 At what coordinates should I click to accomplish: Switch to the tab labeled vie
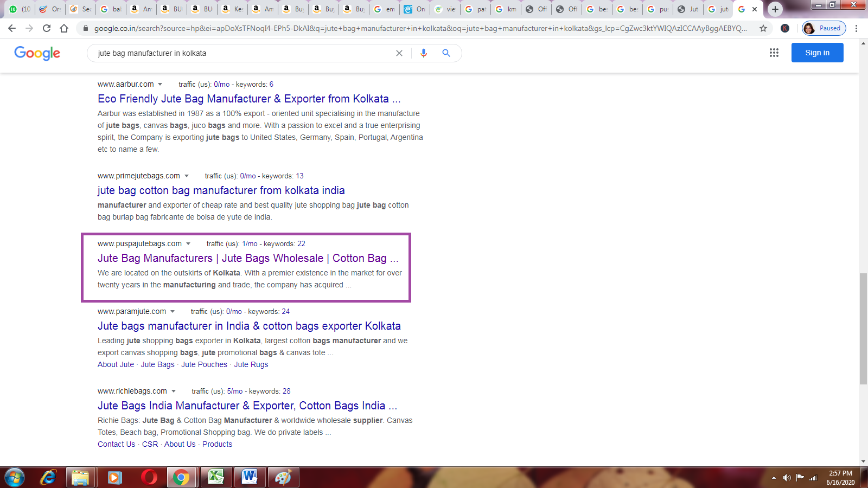click(x=445, y=9)
